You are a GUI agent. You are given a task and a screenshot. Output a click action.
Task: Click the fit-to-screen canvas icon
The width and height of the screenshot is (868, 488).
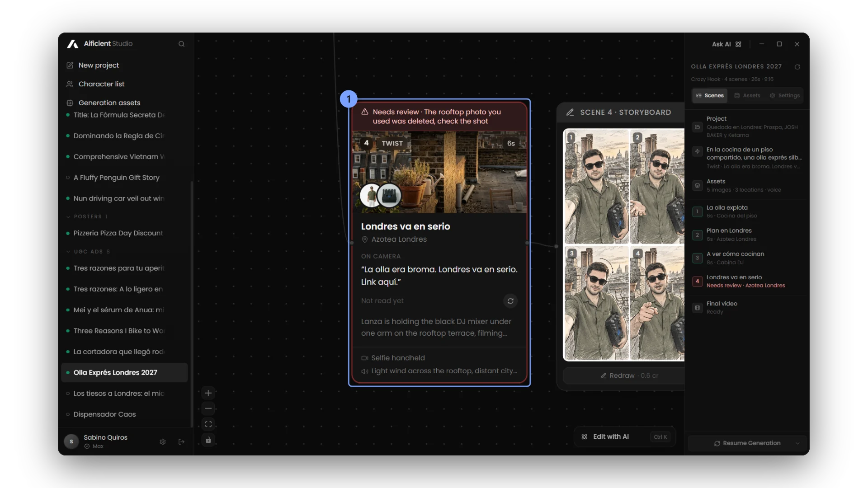click(x=208, y=424)
